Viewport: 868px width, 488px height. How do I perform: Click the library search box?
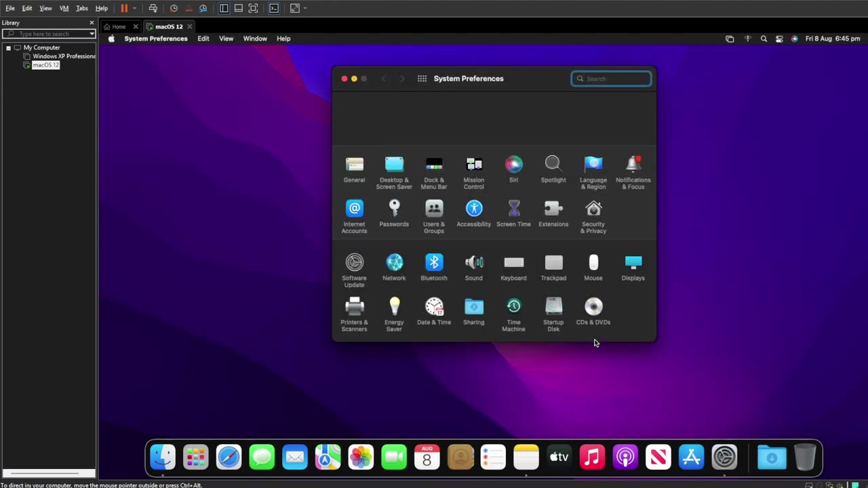tap(48, 34)
